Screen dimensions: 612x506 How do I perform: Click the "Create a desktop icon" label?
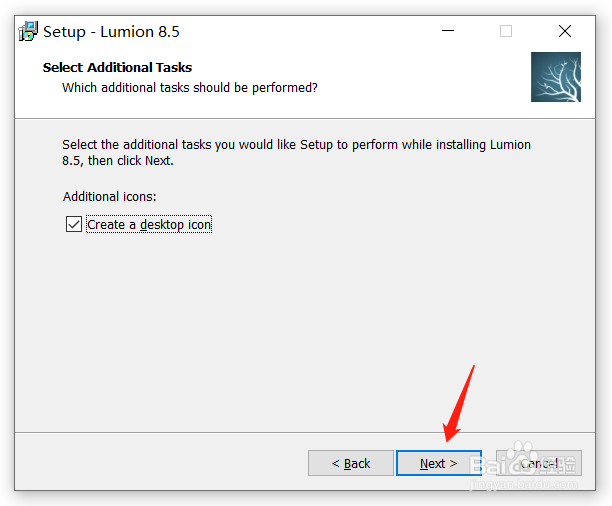149,224
